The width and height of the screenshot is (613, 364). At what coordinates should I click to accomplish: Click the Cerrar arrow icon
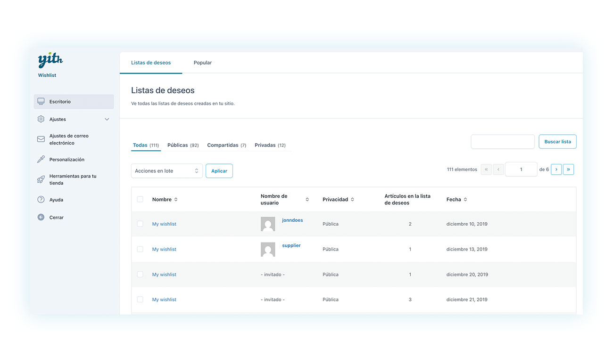point(41,218)
